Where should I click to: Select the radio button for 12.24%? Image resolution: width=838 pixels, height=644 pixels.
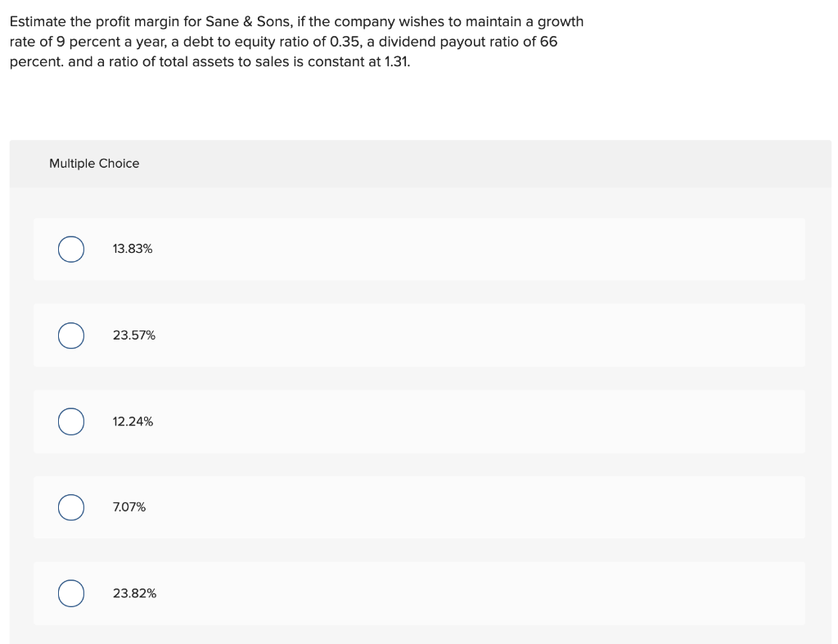click(x=70, y=421)
